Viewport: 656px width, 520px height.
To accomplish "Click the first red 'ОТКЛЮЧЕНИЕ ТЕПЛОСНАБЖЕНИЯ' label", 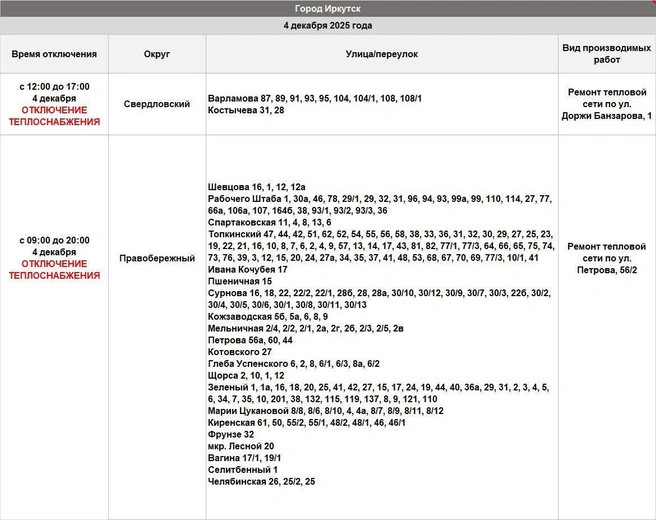I will (54, 116).
